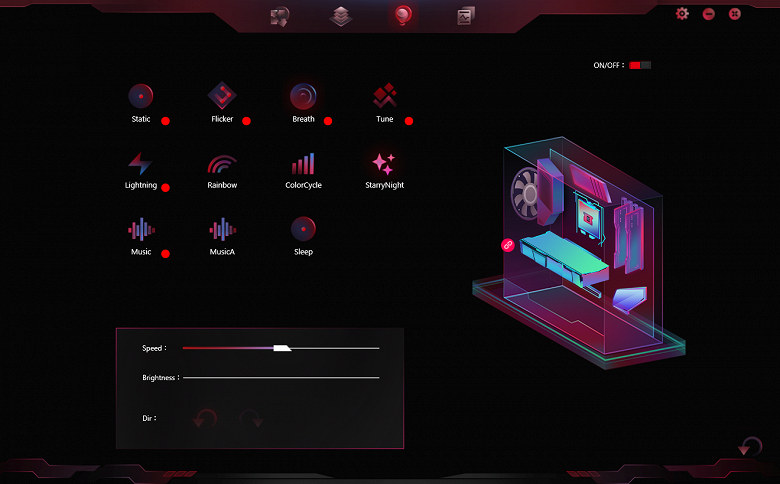Select the Flicker lighting effect
This screenshot has width=780, height=484.
[x=222, y=96]
